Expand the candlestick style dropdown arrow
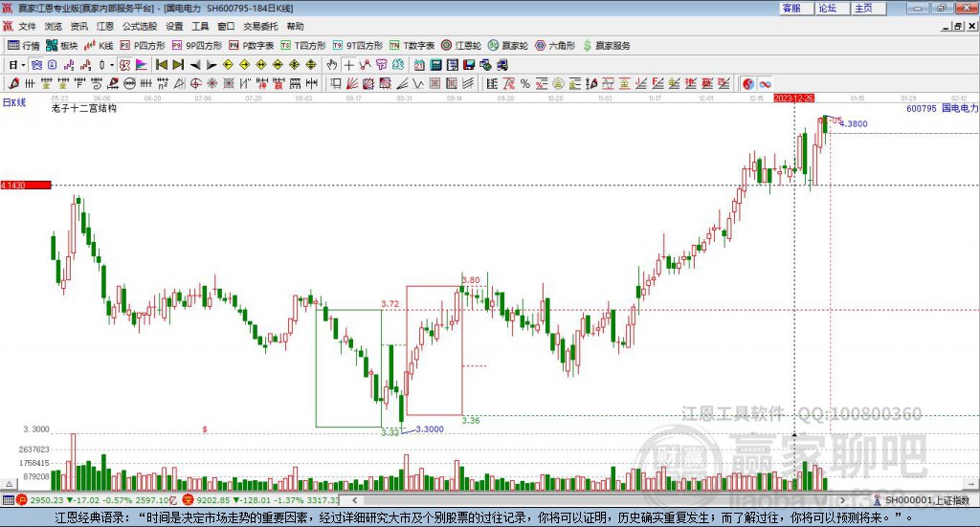The height and width of the screenshot is (527, 980). (x=112, y=65)
